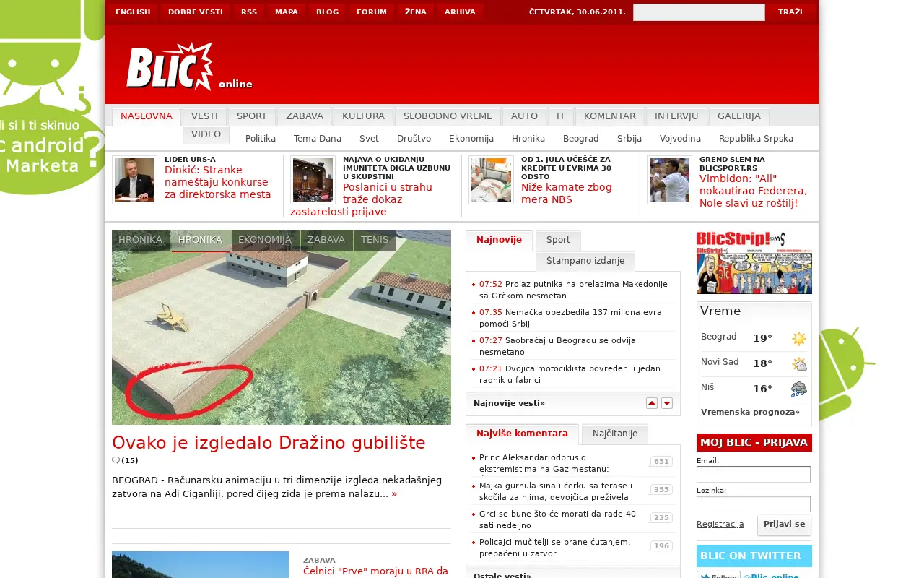The width and height of the screenshot is (924, 578).
Task: Open the Registracija link
Action: (x=720, y=525)
